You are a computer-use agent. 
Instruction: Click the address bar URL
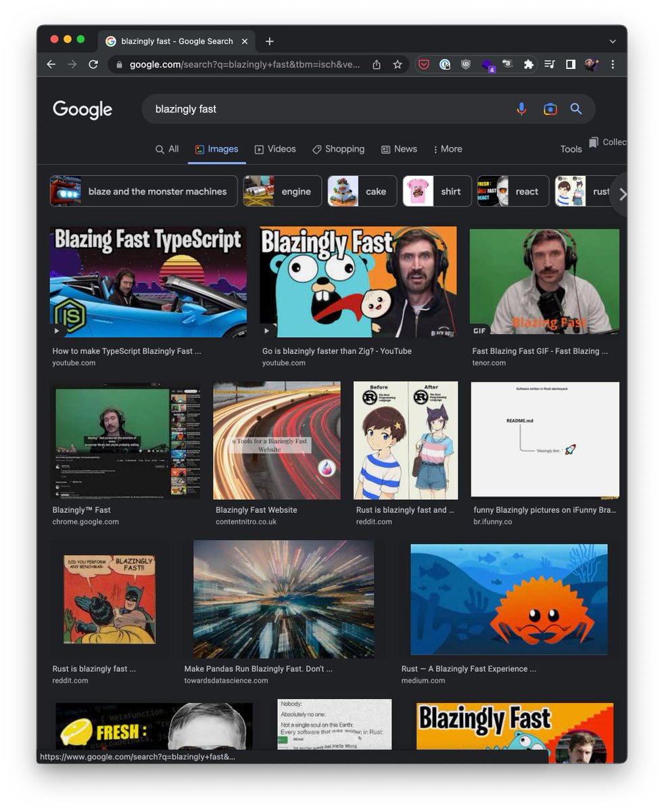coord(245,64)
